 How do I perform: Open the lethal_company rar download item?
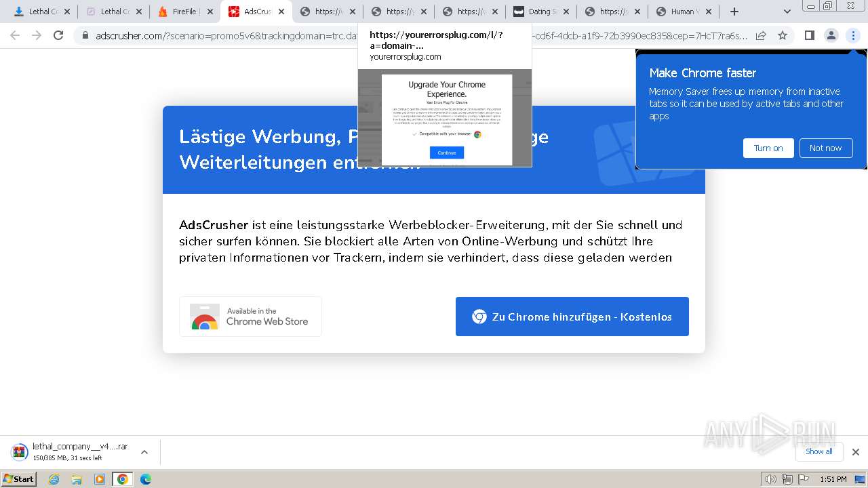(71, 451)
